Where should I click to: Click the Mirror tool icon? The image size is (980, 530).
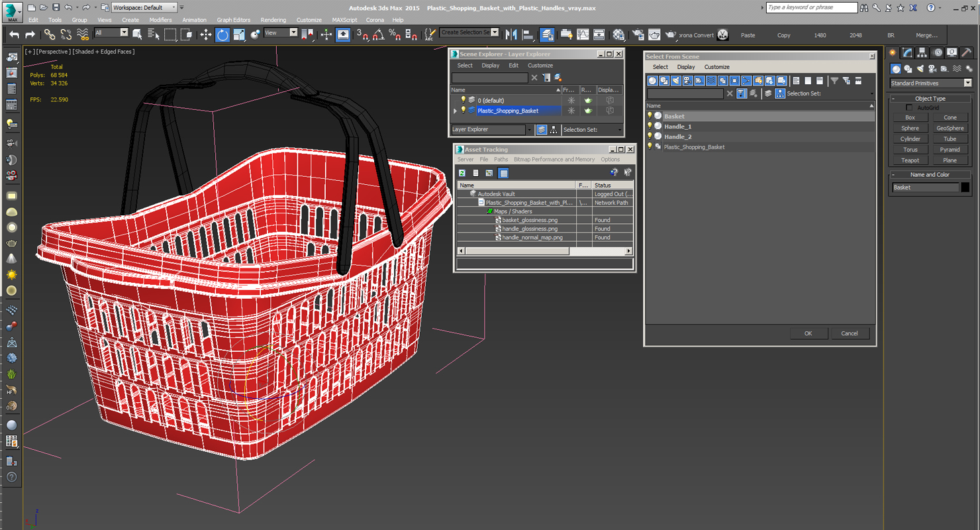511,35
